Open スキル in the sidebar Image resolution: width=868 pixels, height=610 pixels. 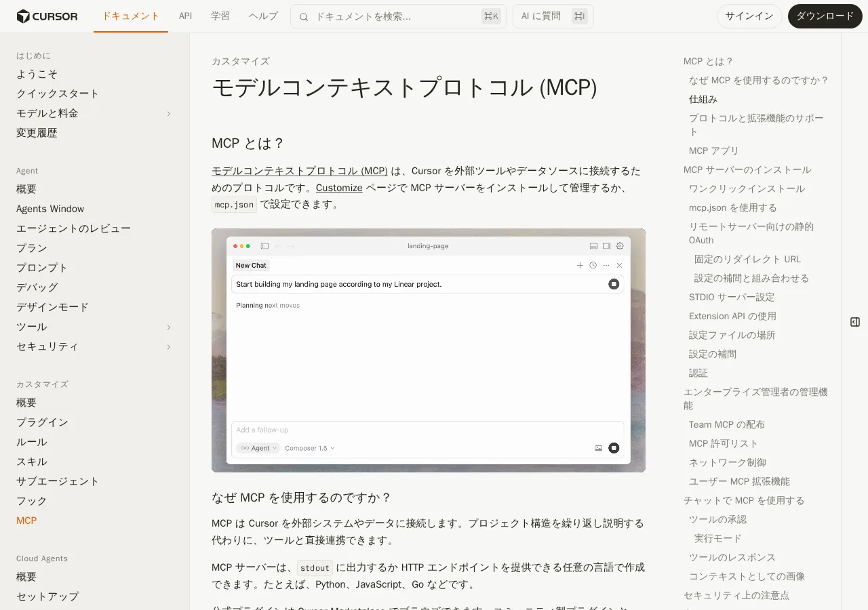[32, 462]
